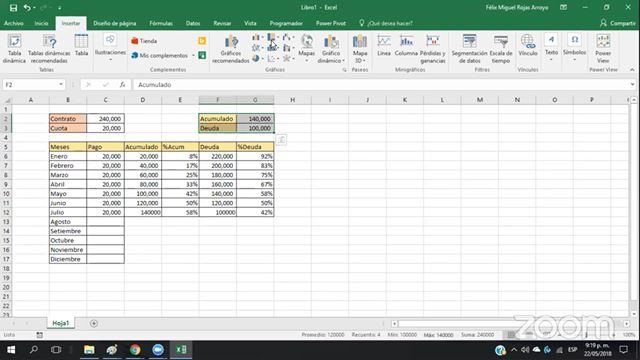Insert a Vínculo hyperlink
Image resolution: width=640 pixels, height=360 pixels.
pos(527,45)
